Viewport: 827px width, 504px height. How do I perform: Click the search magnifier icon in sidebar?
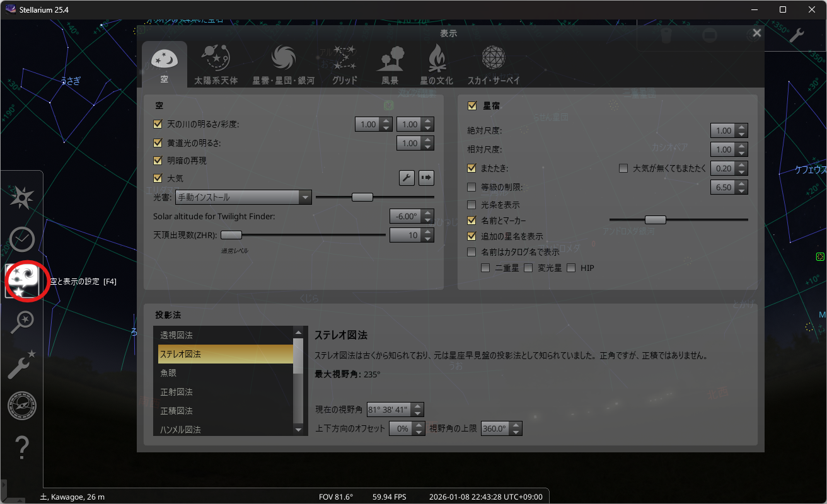(x=21, y=323)
